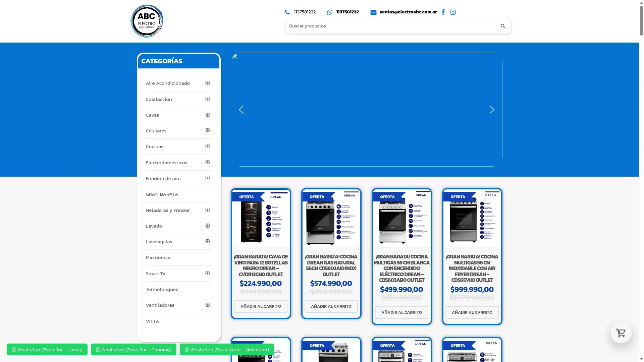Open the Instagram profile icon

coord(453,12)
